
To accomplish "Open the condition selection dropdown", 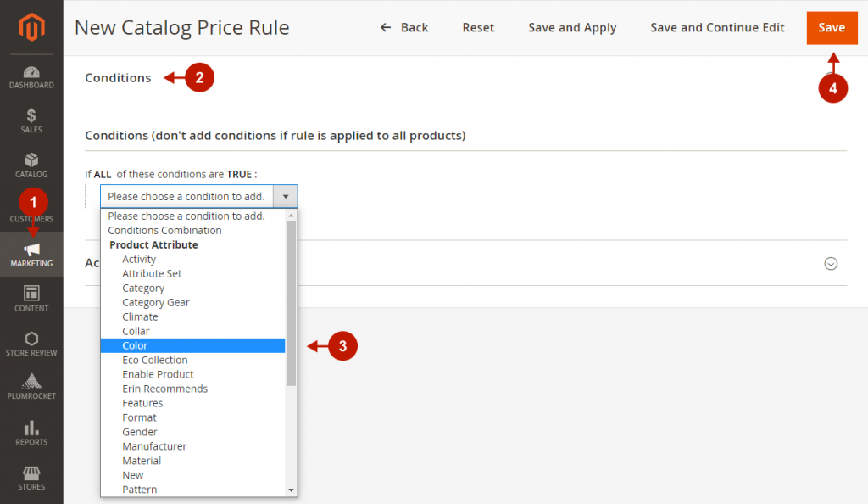I will 286,196.
